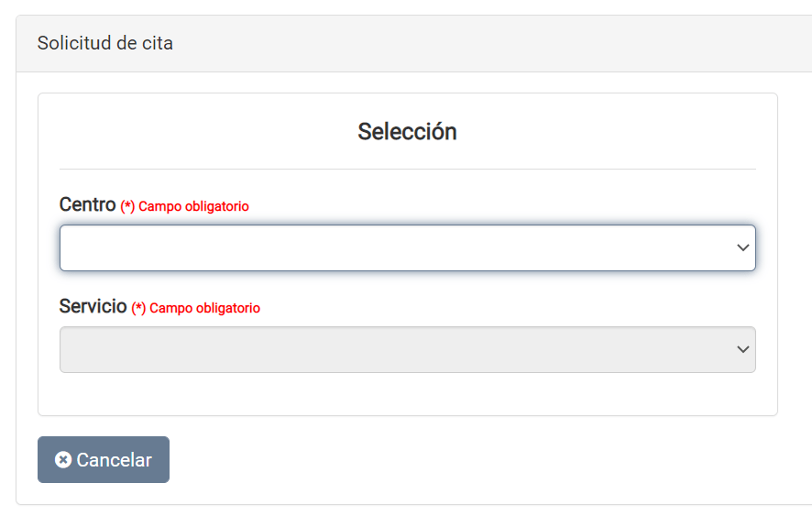Viewport: 812px width, 516px height.
Task: Click the Servicio field label
Action: [93, 307]
